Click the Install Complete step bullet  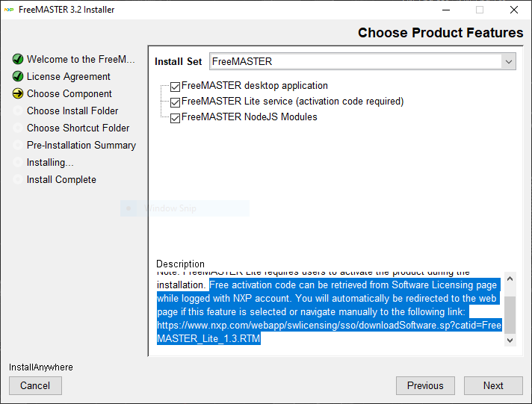(x=18, y=179)
